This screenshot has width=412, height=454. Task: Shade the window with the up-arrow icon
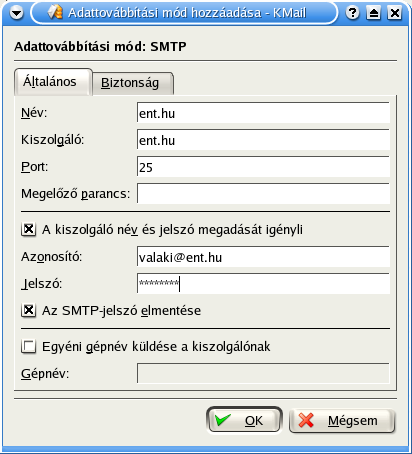coord(373,13)
